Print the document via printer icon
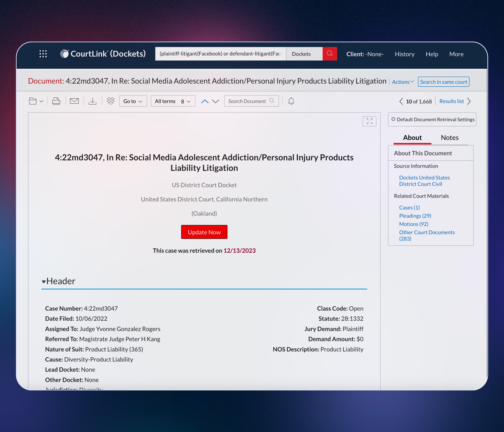This screenshot has width=504, height=432. coord(56,101)
